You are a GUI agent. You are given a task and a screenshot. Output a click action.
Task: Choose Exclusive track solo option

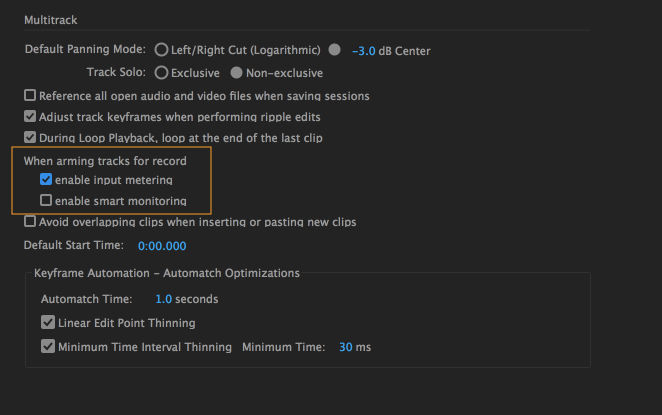(x=161, y=73)
